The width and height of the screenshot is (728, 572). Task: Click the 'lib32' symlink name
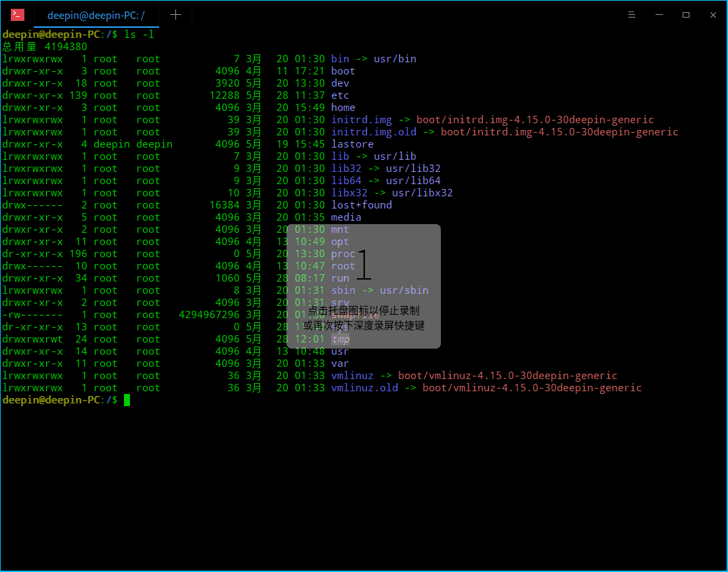(346, 169)
